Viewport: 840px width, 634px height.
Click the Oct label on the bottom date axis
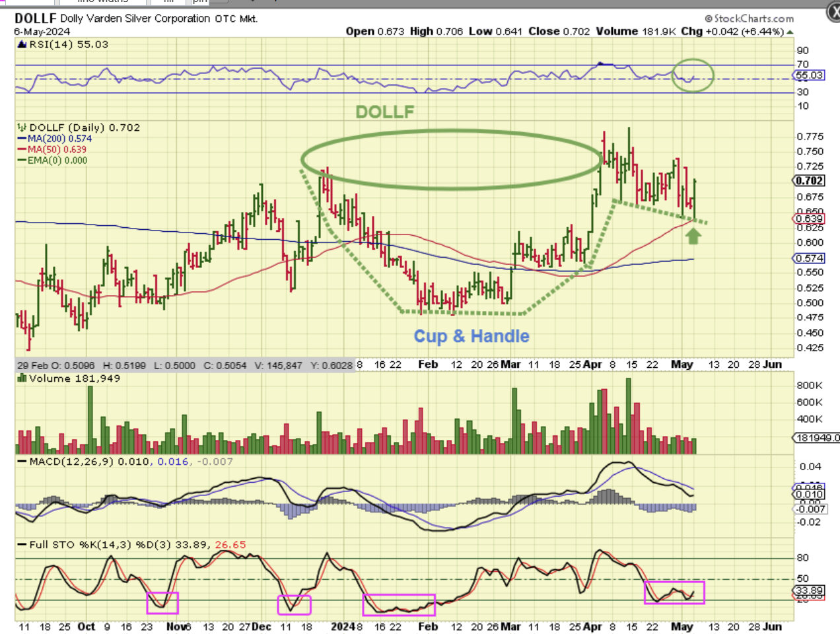(87, 627)
